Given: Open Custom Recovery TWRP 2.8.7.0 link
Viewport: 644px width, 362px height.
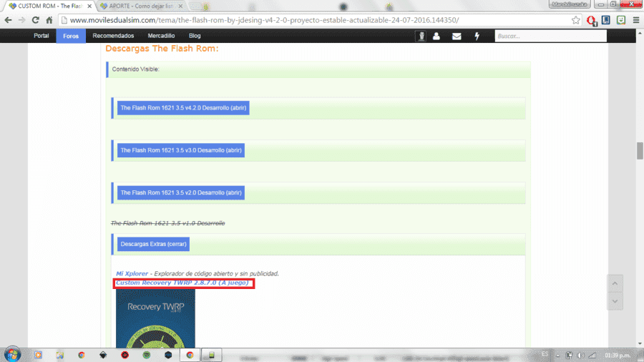Looking at the screenshot, I should click(x=182, y=283).
